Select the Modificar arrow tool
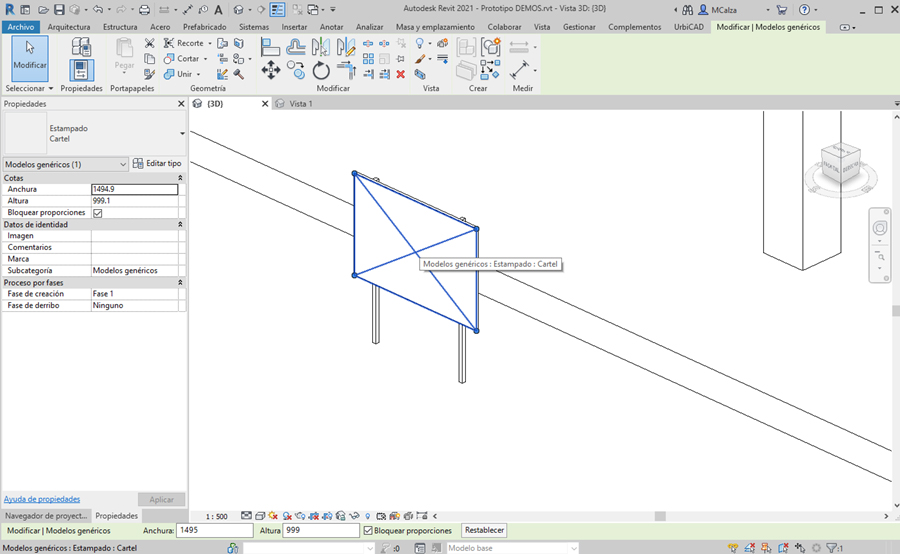 point(29,55)
